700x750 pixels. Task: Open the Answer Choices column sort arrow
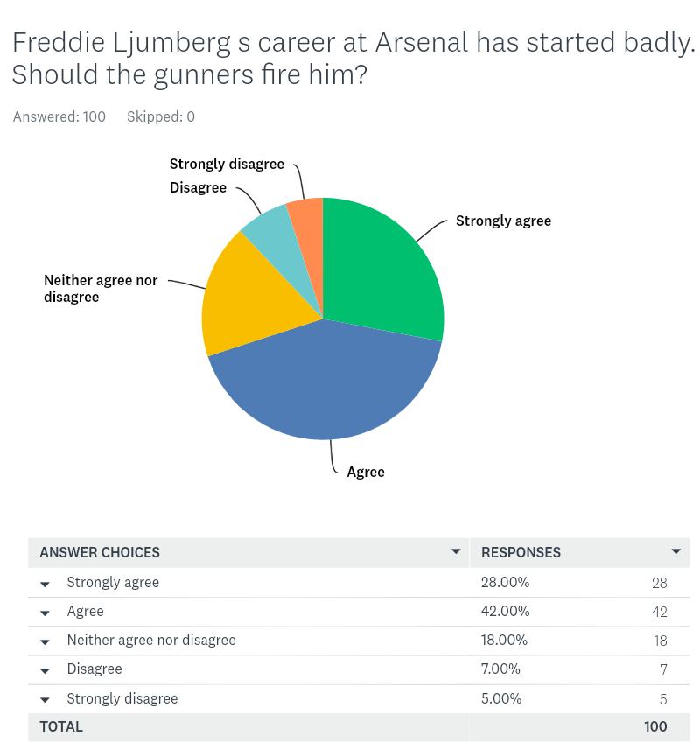click(455, 552)
